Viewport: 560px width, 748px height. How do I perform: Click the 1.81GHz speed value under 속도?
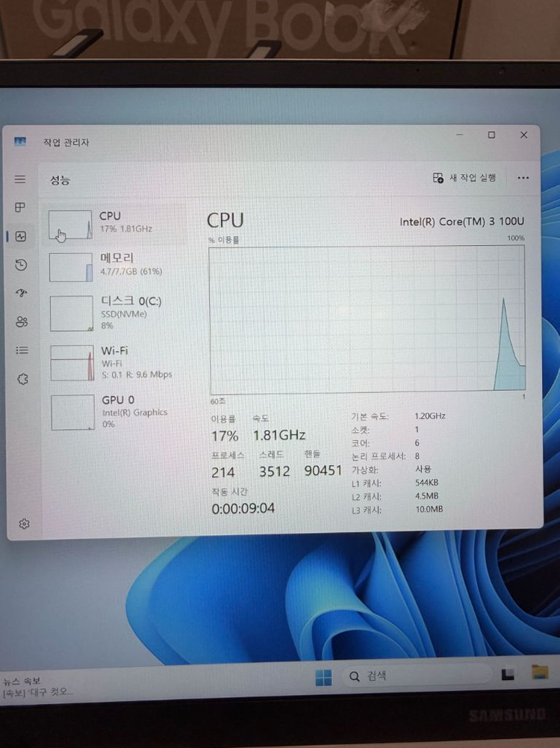point(279,435)
